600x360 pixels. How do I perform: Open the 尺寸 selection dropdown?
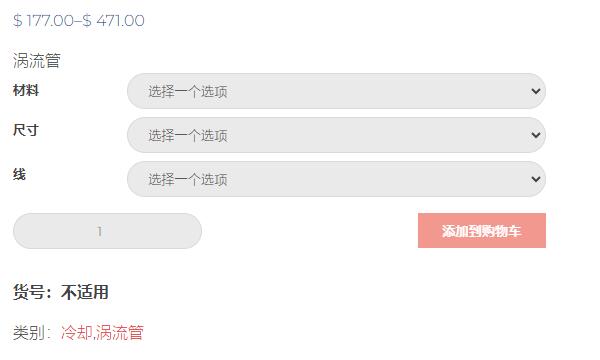tap(336, 135)
